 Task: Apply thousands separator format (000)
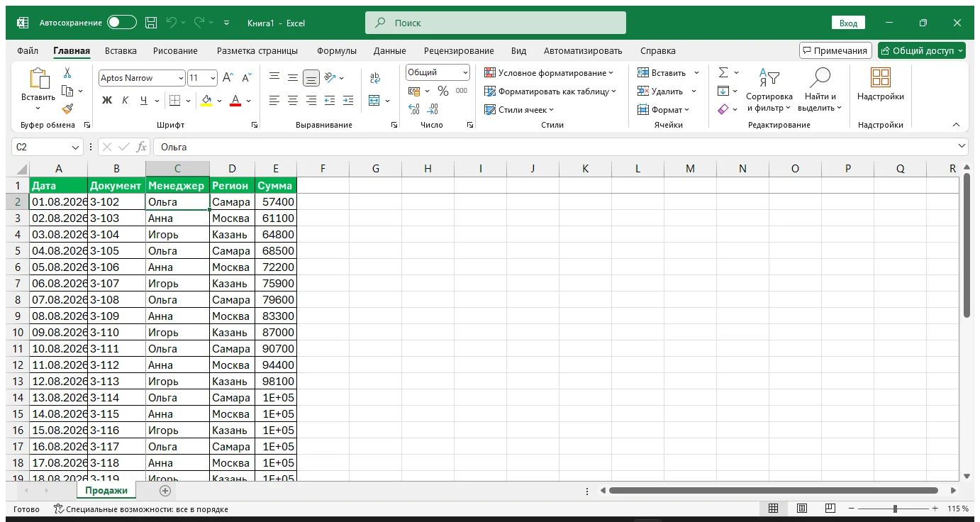click(x=462, y=91)
